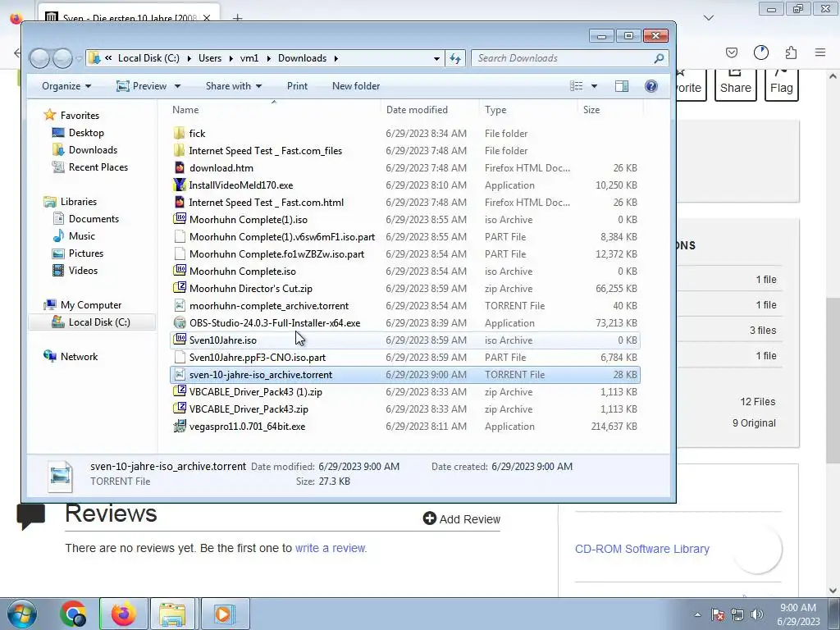The width and height of the screenshot is (840, 630).
Task: Open Explorer help button
Action: [651, 86]
